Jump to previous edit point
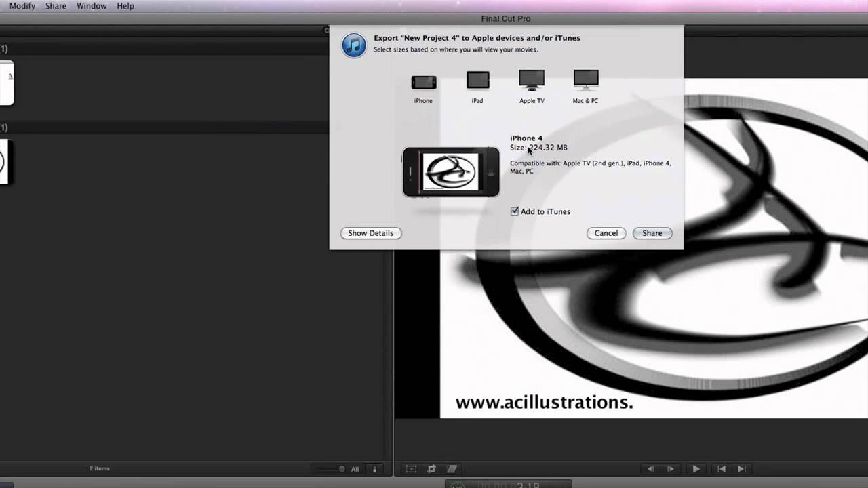Screen dimensions: 868x488 [x=722, y=469]
